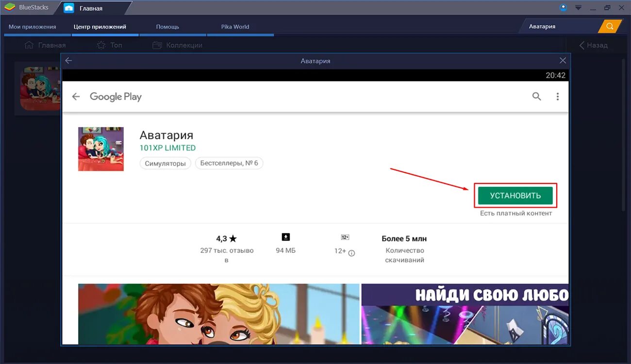Click the УСТАНОВИТЬ install button
The image size is (631, 364).
515,196
